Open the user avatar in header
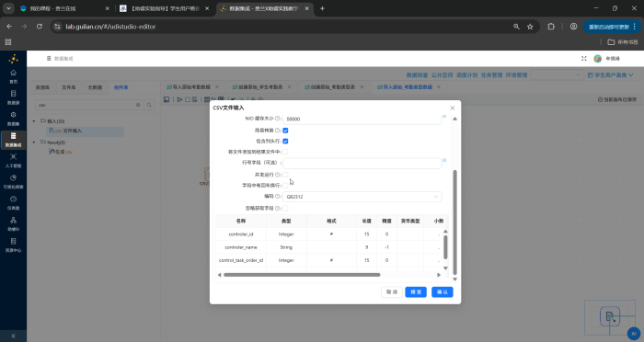 coord(598,59)
